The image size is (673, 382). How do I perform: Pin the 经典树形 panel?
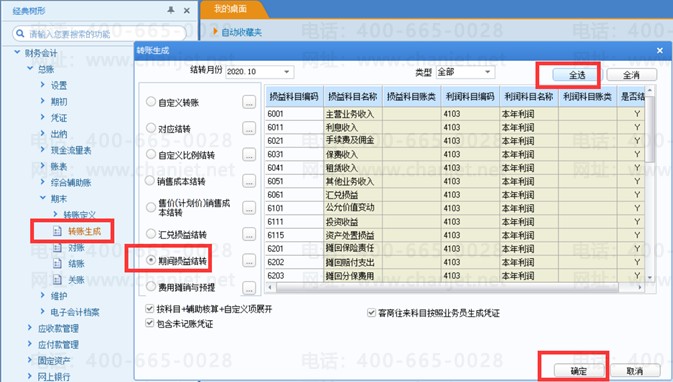[171, 10]
